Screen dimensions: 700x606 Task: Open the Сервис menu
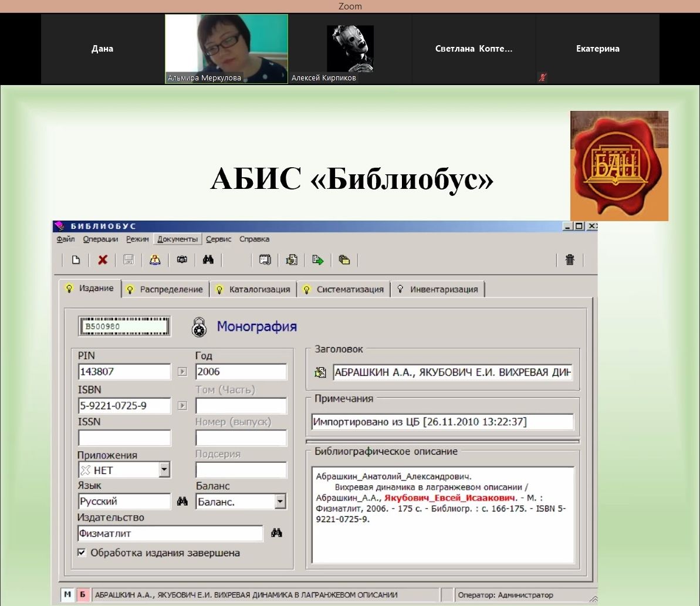coord(218,239)
